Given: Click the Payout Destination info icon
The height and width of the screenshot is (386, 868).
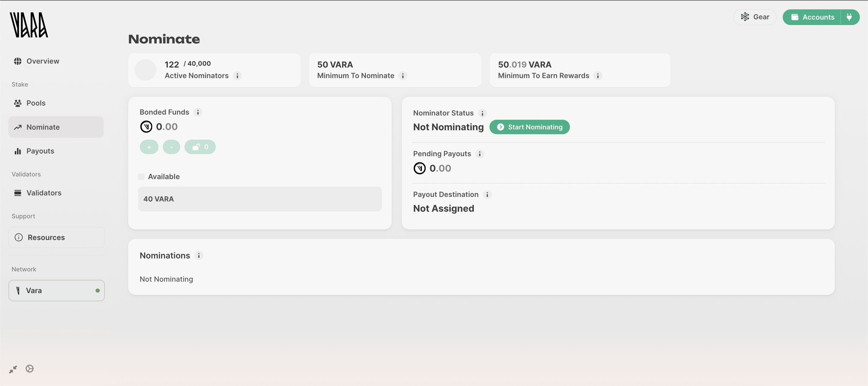Looking at the screenshot, I should [x=487, y=195].
